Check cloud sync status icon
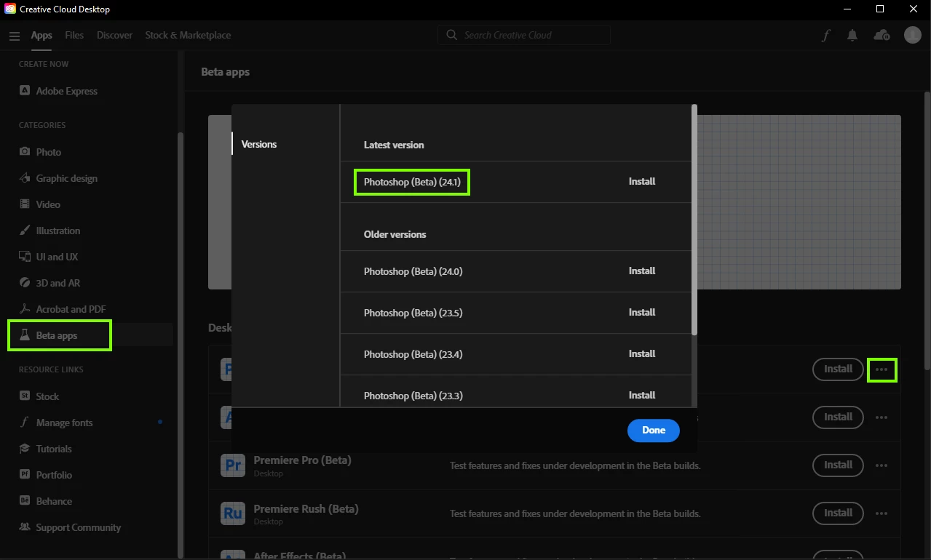The width and height of the screenshot is (931, 560). (x=882, y=35)
